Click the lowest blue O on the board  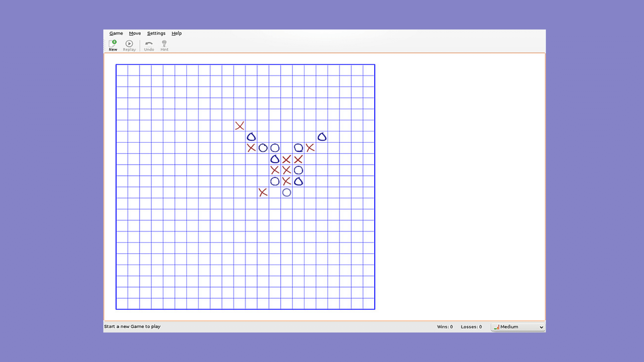tap(287, 192)
